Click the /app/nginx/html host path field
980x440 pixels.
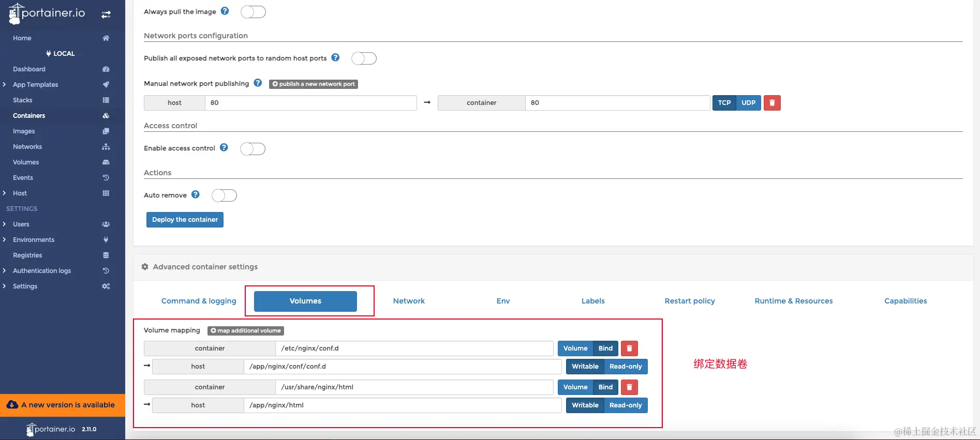tap(403, 405)
